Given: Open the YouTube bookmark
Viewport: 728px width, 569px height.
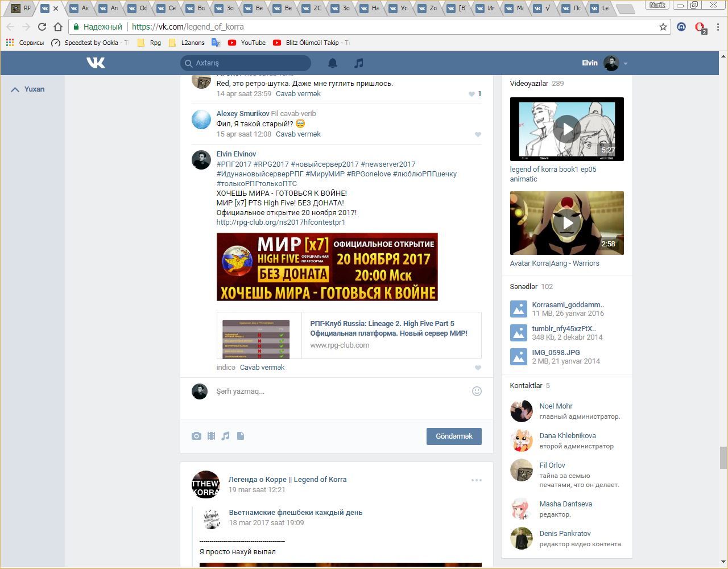Looking at the screenshot, I should click(x=246, y=43).
